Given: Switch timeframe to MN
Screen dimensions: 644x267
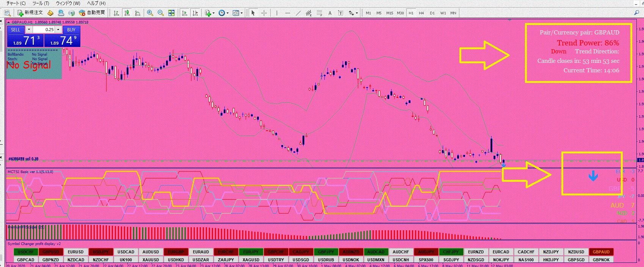Looking at the screenshot, I should coord(453,13).
